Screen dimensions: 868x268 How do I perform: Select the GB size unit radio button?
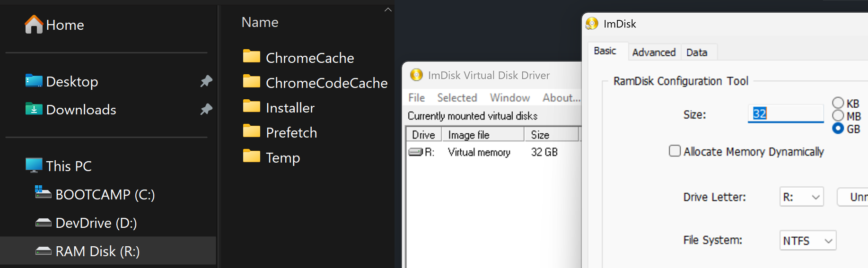pyautogui.click(x=838, y=129)
